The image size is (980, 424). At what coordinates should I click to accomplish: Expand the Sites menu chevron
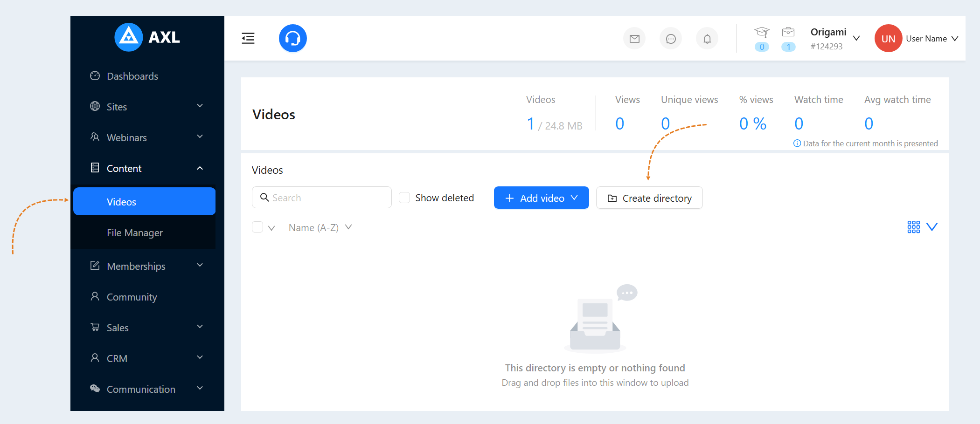click(200, 106)
